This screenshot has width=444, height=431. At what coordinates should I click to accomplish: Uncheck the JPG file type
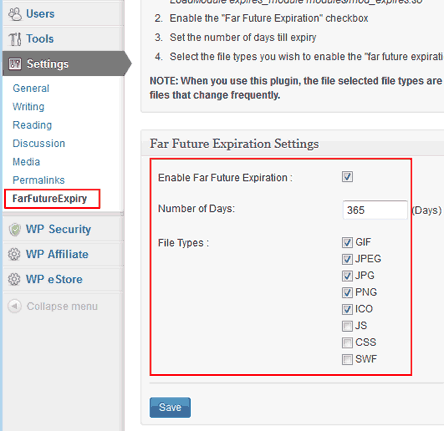[x=347, y=276]
